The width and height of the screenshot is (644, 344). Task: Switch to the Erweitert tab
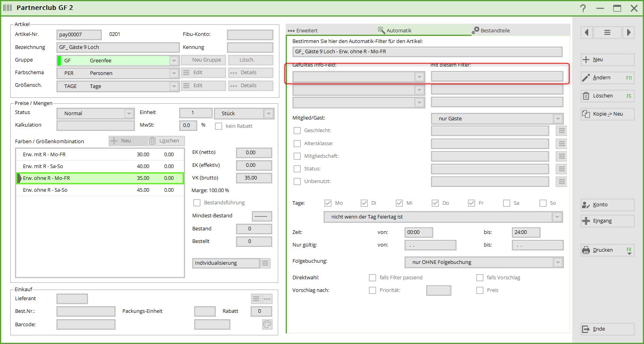coord(303,30)
